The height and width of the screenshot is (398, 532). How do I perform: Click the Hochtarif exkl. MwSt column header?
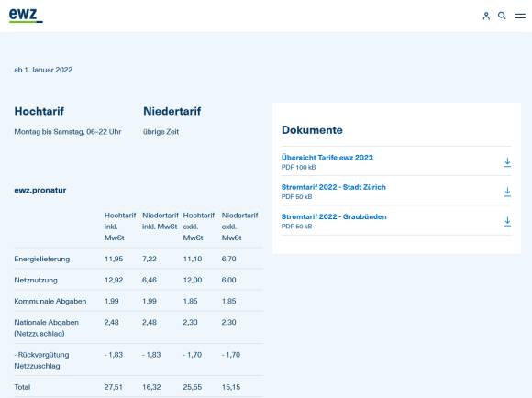[x=199, y=227]
